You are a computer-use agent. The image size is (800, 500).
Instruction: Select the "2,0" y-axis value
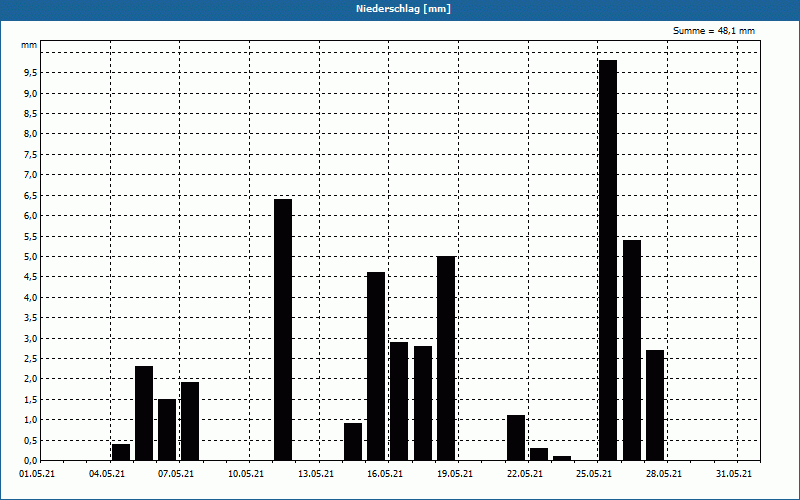31,379
